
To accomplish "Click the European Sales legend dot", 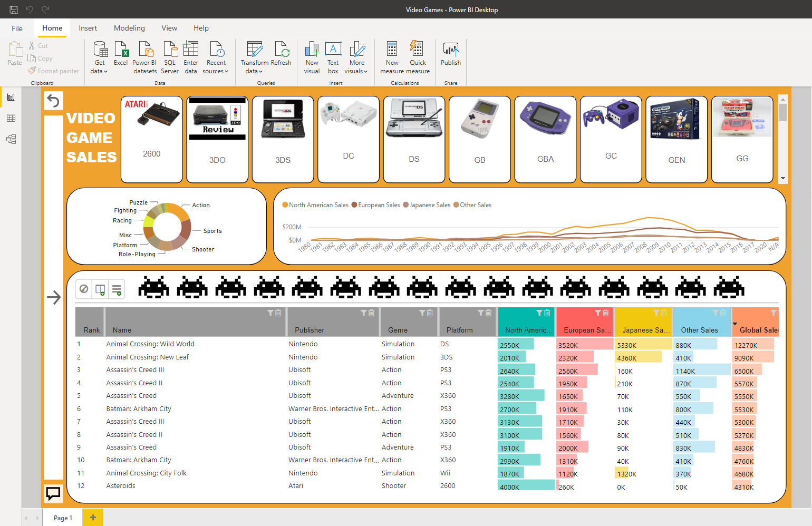I will point(354,205).
